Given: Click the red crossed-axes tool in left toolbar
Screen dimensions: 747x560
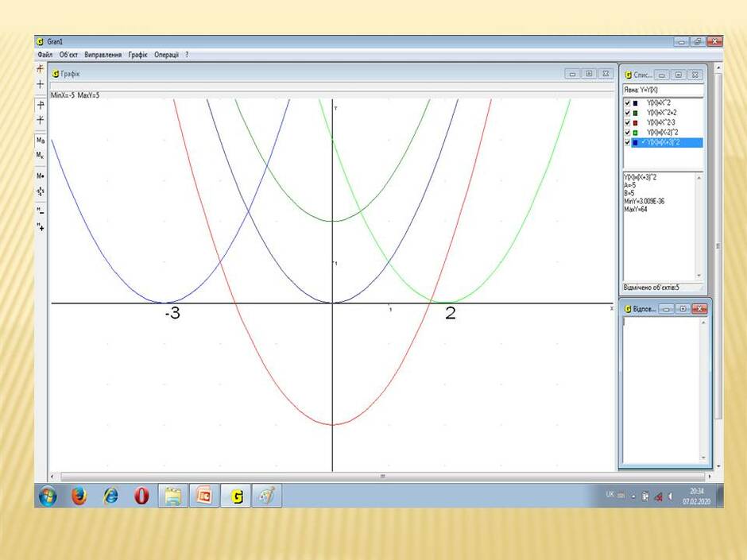Looking at the screenshot, I should 40,68.
